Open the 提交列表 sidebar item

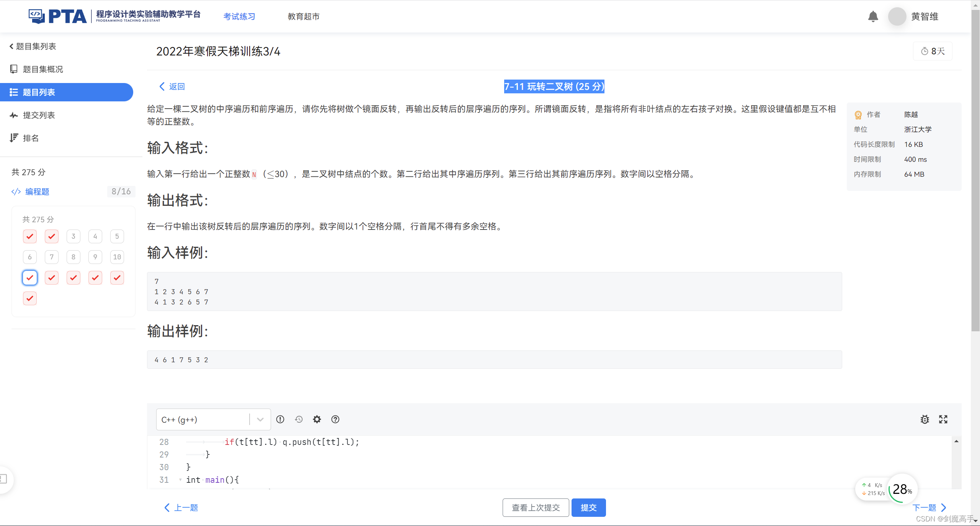(x=39, y=115)
